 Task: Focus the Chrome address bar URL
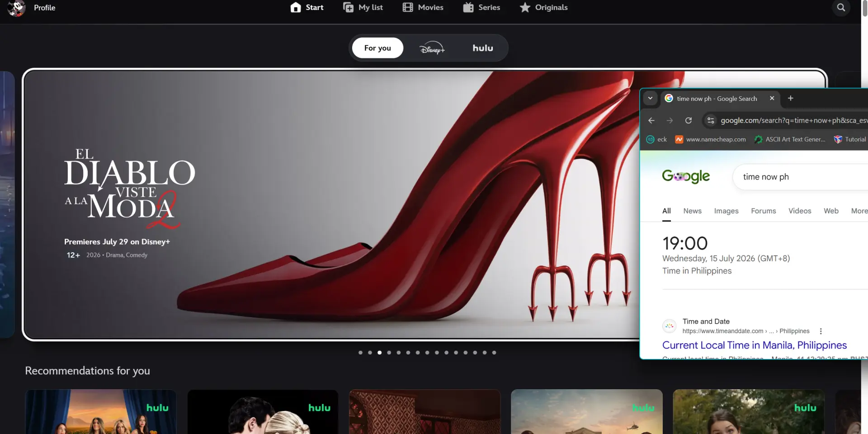(794, 120)
